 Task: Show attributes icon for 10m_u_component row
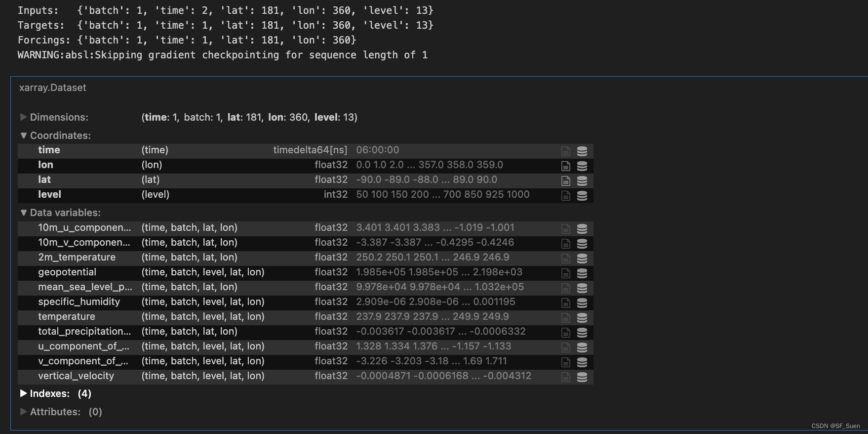point(566,228)
